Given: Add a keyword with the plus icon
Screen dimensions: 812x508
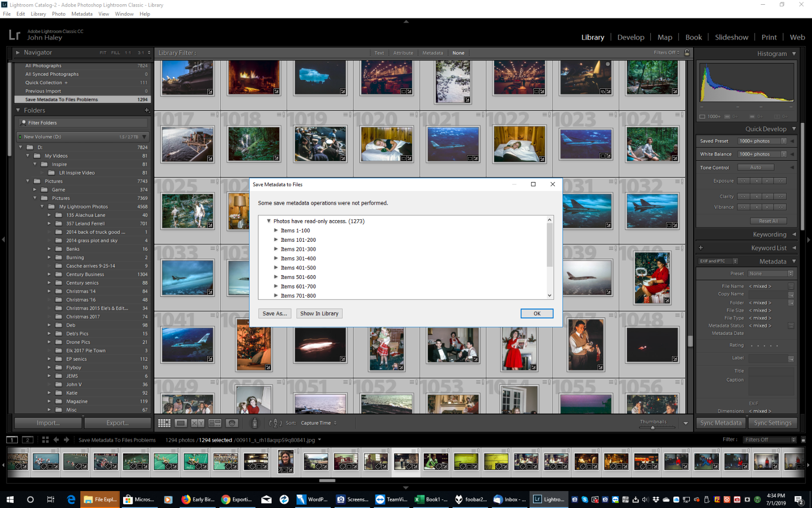Looking at the screenshot, I should click(701, 248).
